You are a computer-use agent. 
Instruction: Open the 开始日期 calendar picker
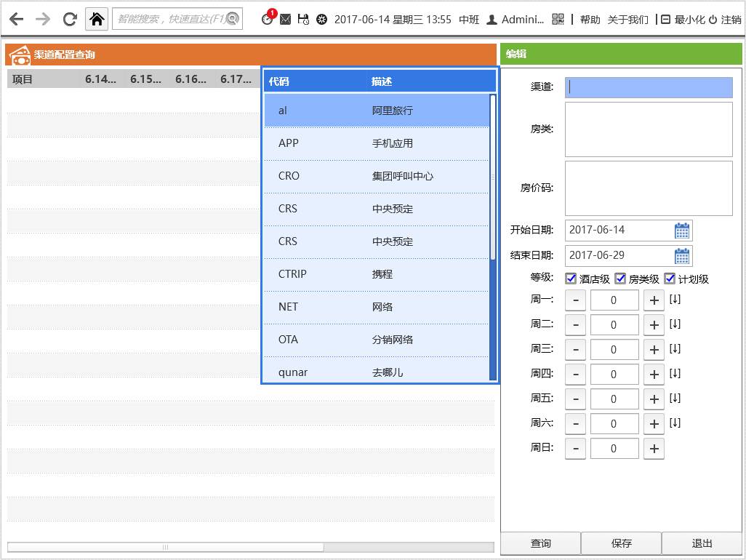click(682, 230)
